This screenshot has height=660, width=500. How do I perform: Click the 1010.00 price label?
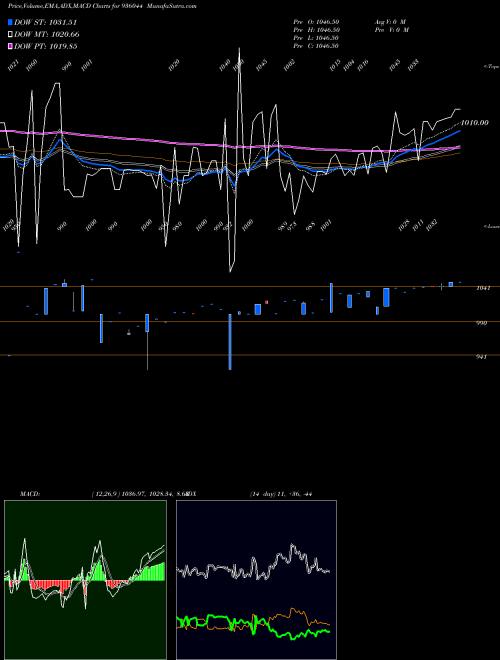tap(475, 122)
